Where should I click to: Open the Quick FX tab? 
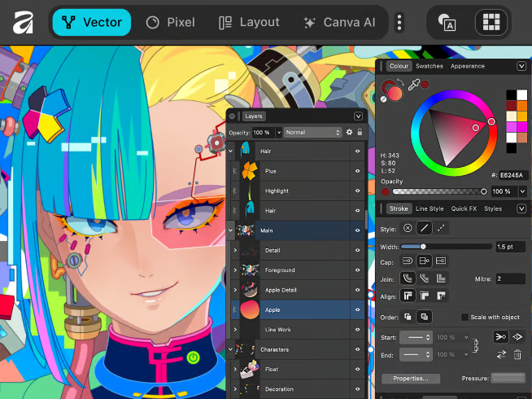pyautogui.click(x=464, y=208)
